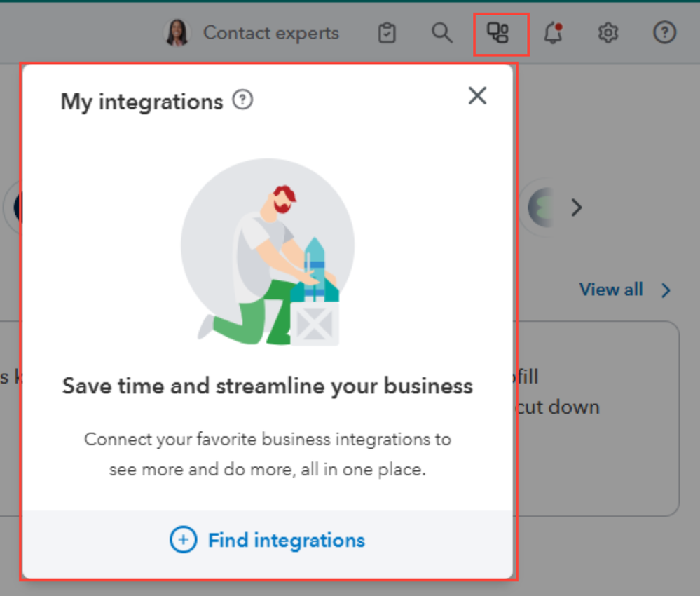This screenshot has height=596, width=700.
Task: Select the Contact experts label
Action: [x=270, y=33]
